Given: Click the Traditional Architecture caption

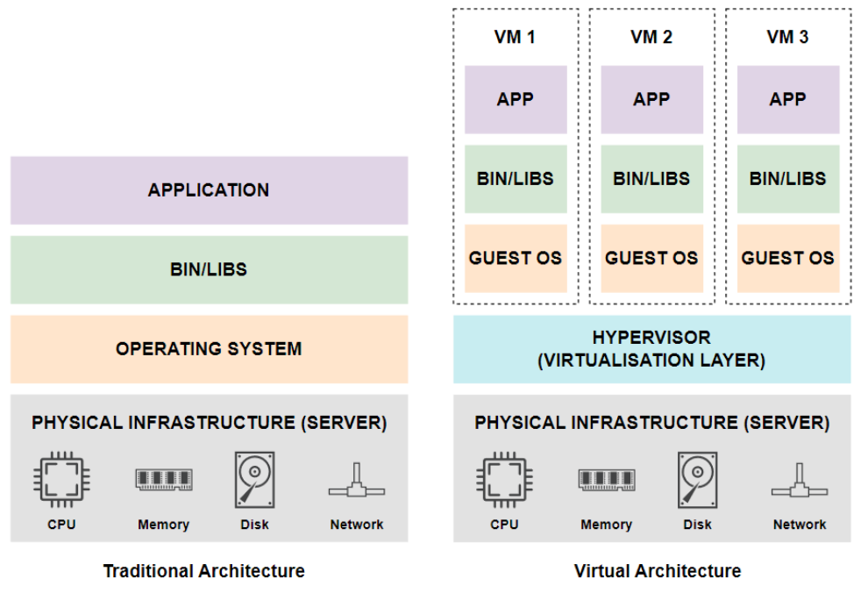Looking at the screenshot, I should [203, 571].
